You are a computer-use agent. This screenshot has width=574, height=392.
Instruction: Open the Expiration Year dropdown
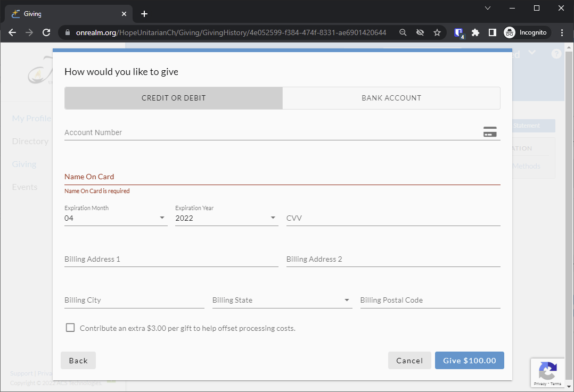point(226,218)
